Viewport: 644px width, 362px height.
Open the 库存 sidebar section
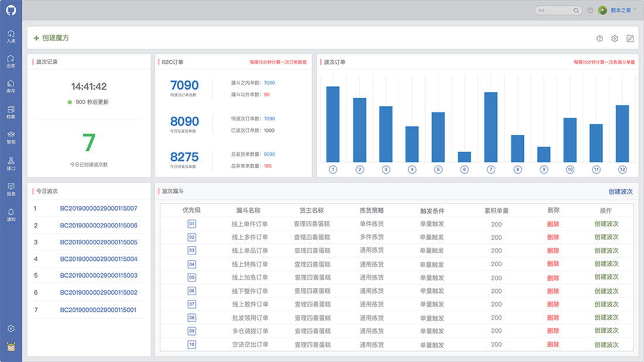[x=11, y=87]
